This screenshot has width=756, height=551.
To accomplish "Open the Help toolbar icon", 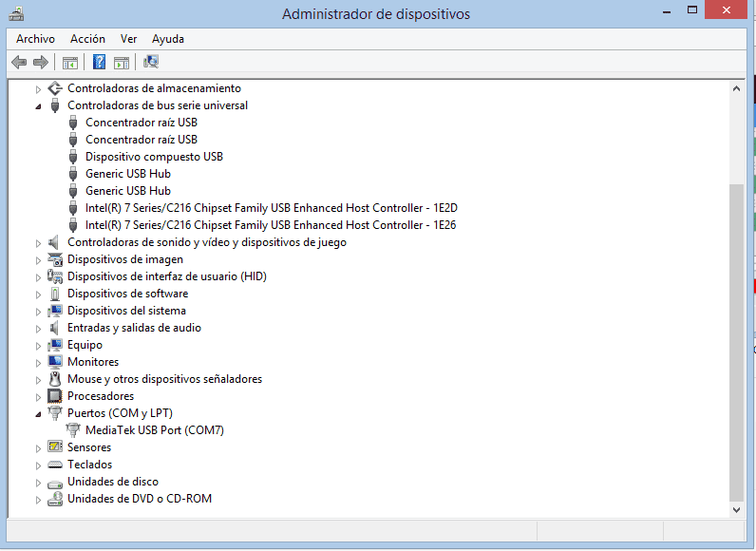I will pyautogui.click(x=99, y=62).
